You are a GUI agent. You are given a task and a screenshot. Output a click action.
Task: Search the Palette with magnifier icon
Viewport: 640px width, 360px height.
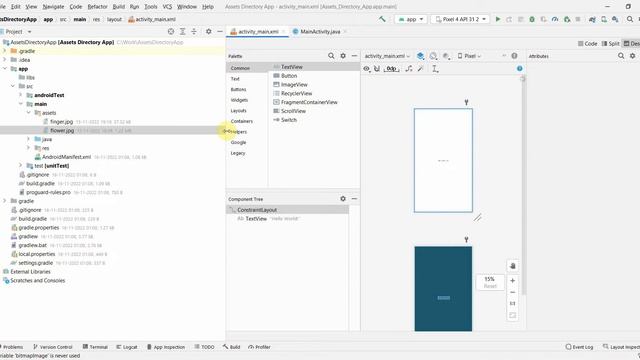(331, 56)
